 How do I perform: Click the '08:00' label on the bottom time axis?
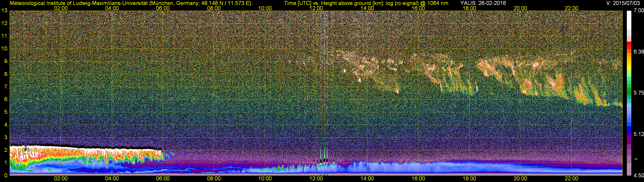pyautogui.click(x=214, y=179)
